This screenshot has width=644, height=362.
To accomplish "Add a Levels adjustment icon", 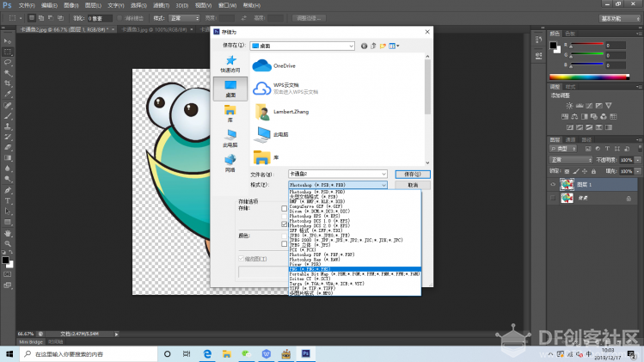I will coord(580,106).
